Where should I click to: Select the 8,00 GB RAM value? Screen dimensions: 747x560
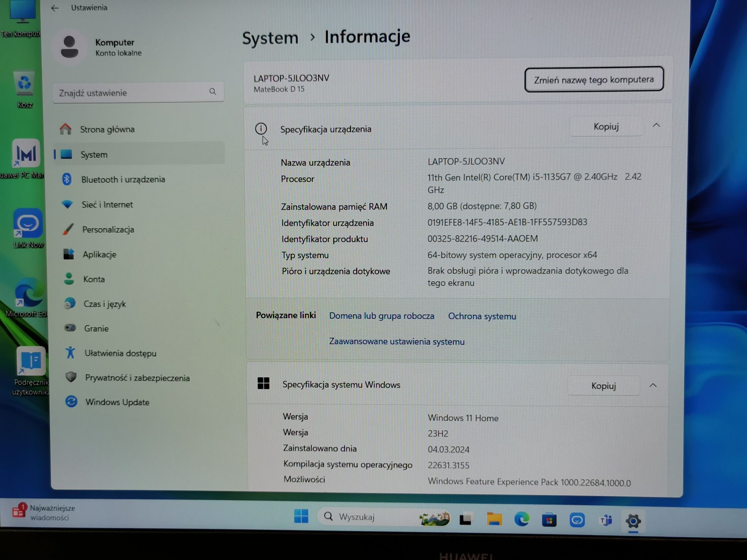482,206
